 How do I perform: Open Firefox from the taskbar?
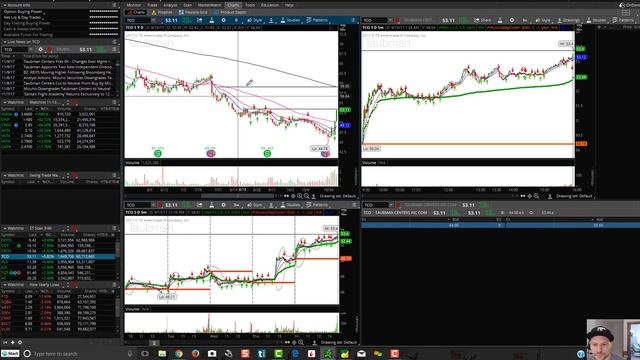195,354
